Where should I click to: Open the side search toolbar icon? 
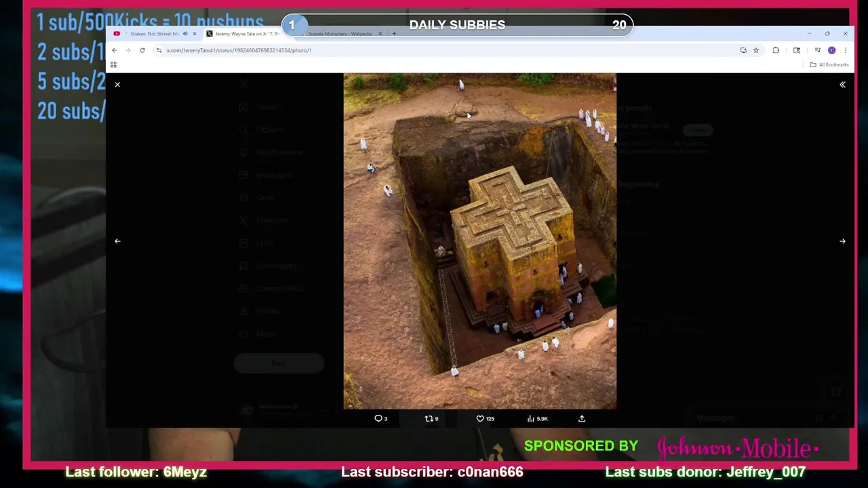797,50
